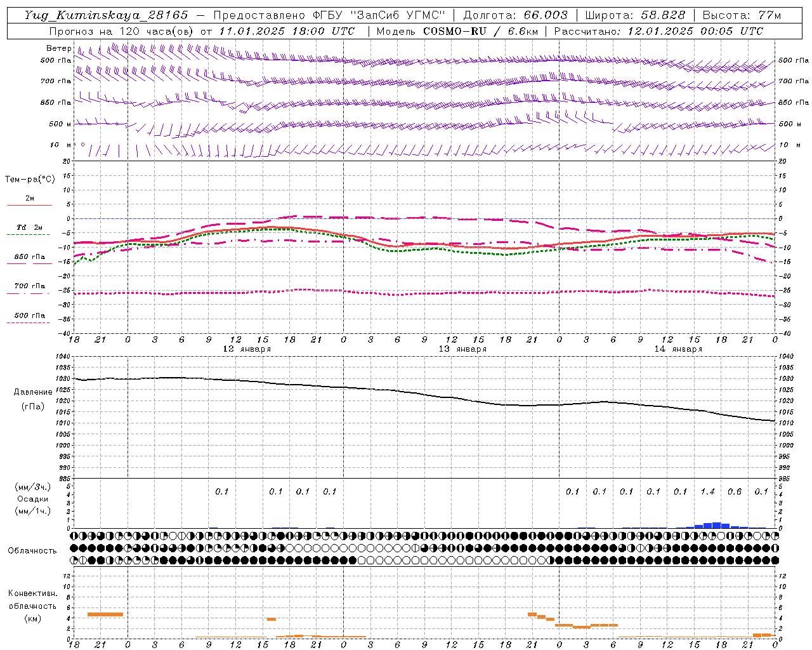Click the 'Тем-ра(°C)' temperature panel label

click(x=30, y=180)
